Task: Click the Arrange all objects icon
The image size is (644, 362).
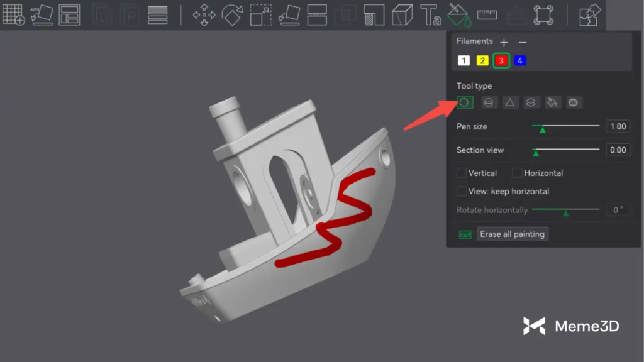Action: coord(69,14)
